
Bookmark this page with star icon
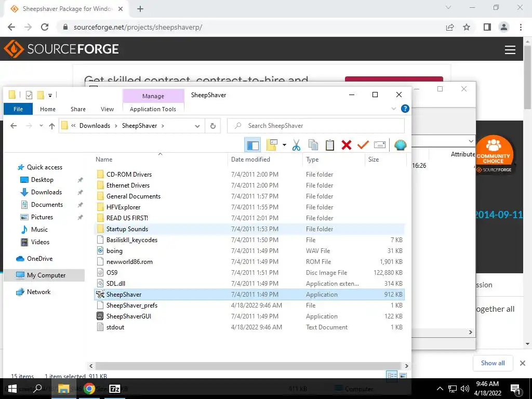point(467,27)
